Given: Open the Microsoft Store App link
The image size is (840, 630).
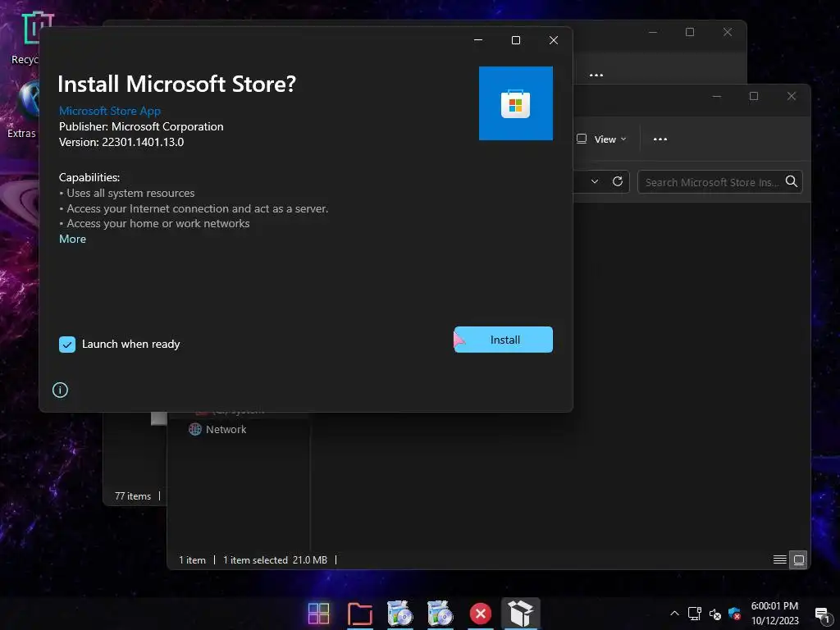Looking at the screenshot, I should click(109, 111).
